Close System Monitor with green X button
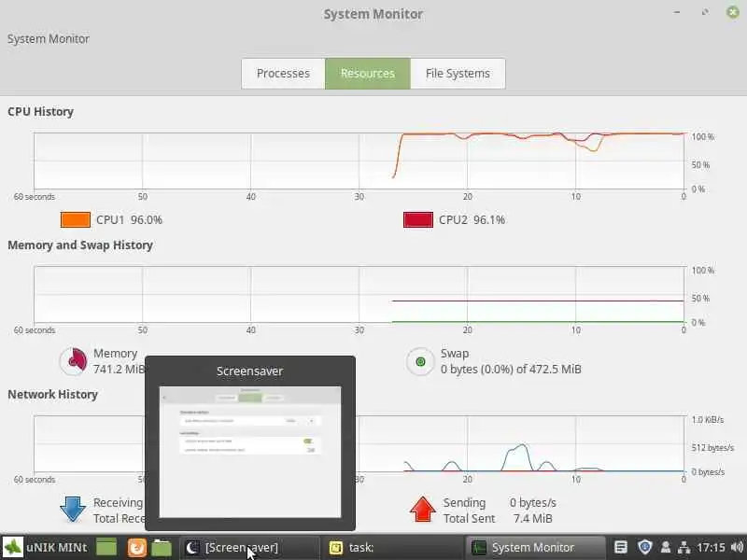The width and height of the screenshot is (747, 560). coord(733,12)
